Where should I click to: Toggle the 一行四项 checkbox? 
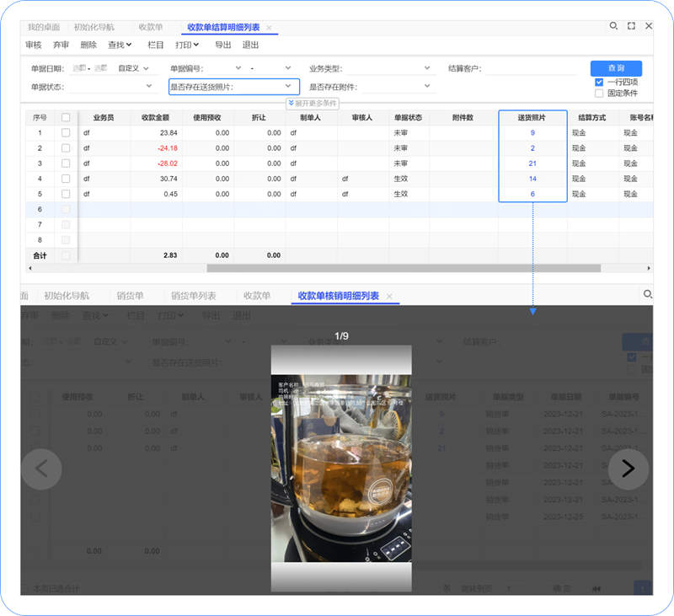599,82
